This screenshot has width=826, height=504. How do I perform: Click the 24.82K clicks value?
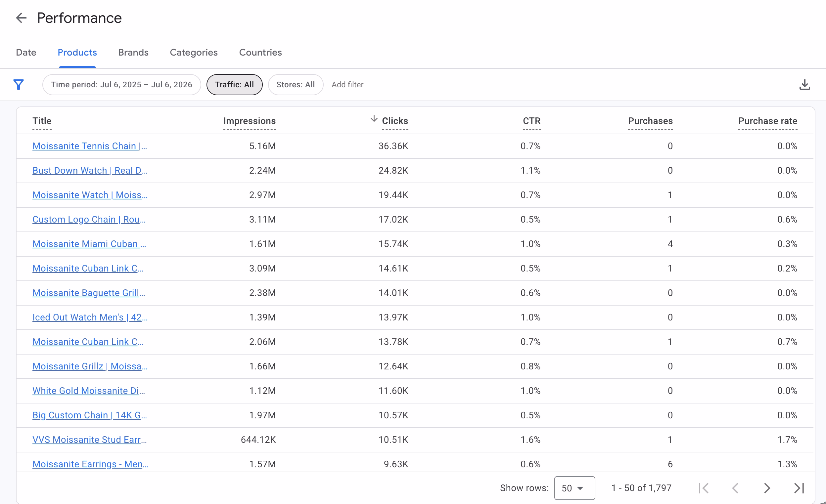click(393, 171)
